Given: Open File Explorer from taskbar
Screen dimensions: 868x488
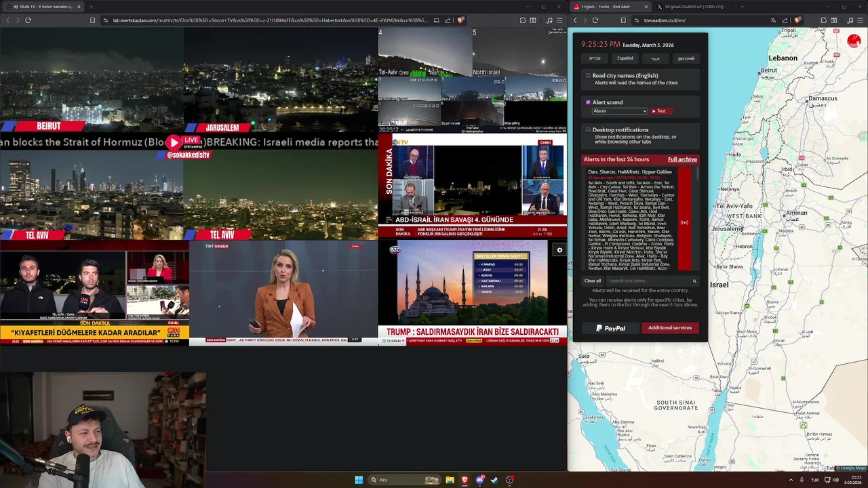Looking at the screenshot, I should point(450,480).
